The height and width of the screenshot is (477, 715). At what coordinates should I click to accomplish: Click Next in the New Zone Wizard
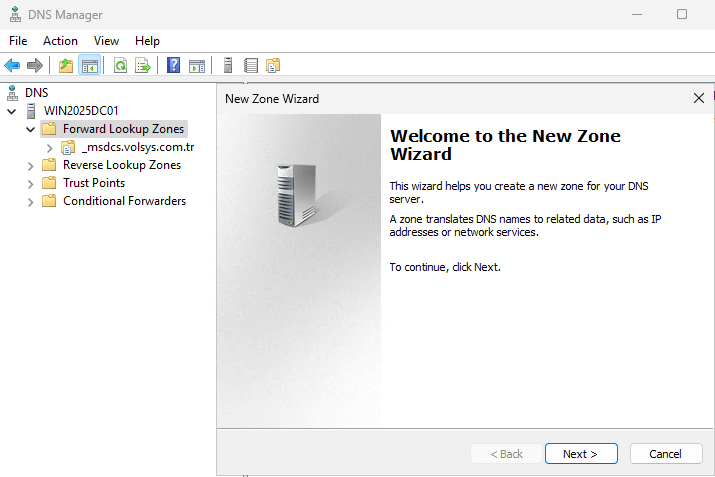tap(580, 454)
